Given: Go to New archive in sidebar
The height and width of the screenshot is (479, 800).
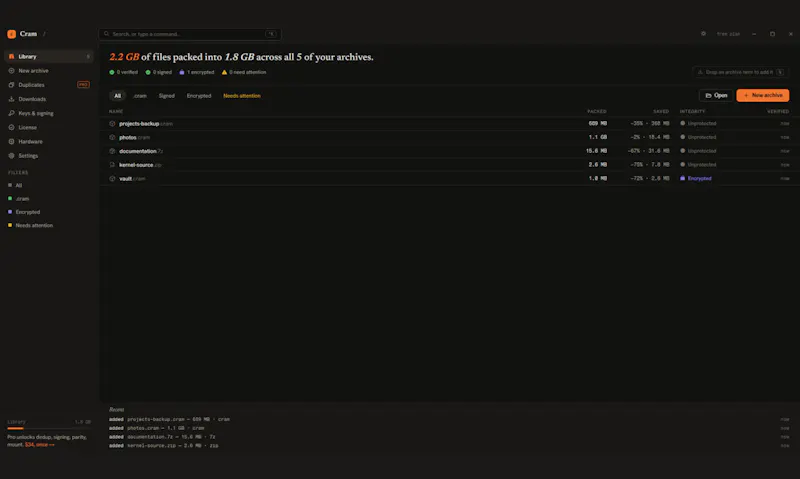Looking at the screenshot, I should point(48,71).
